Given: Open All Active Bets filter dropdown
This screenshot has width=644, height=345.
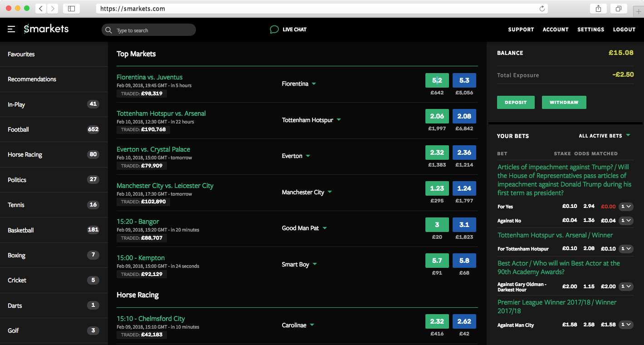Looking at the screenshot, I should tap(605, 136).
